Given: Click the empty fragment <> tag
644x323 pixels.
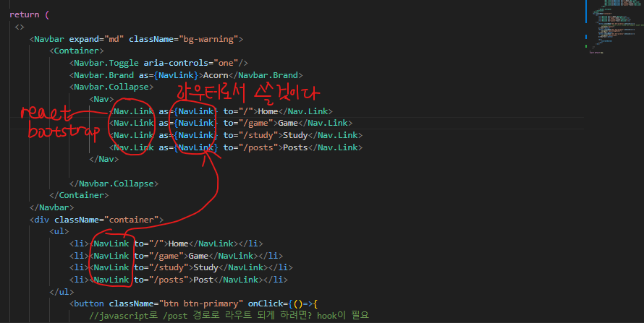Looking at the screenshot, I should coord(20,27).
